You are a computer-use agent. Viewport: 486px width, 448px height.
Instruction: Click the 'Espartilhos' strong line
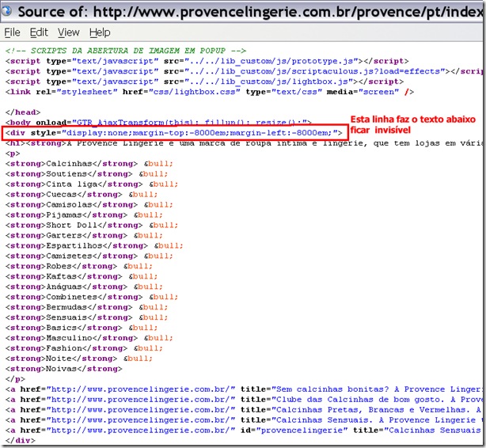(94, 245)
